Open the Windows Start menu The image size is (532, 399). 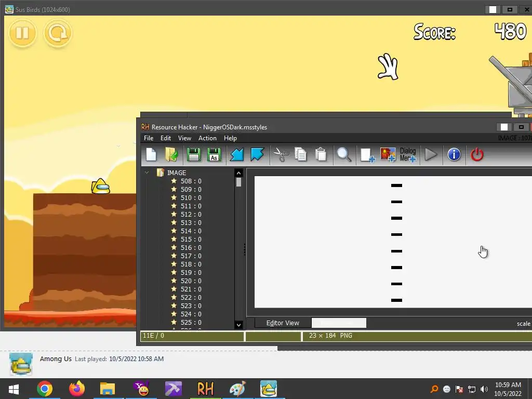14,389
